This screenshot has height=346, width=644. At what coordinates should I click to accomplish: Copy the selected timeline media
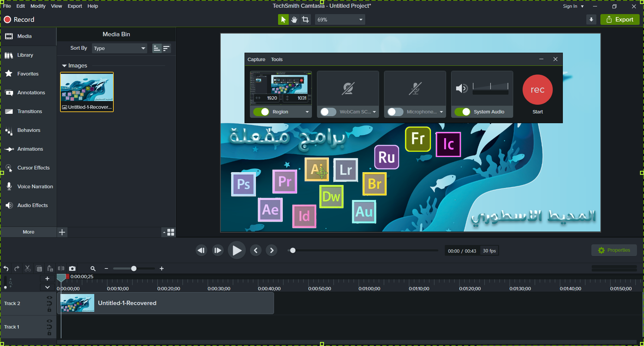(39, 268)
